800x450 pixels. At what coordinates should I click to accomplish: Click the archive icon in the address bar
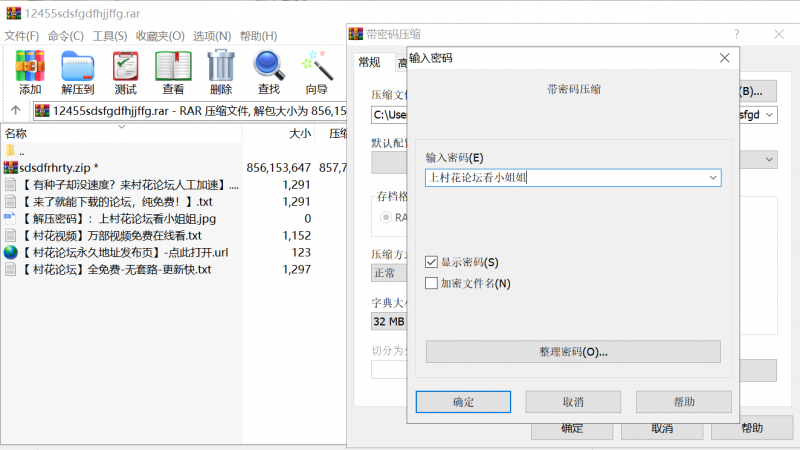(42, 111)
